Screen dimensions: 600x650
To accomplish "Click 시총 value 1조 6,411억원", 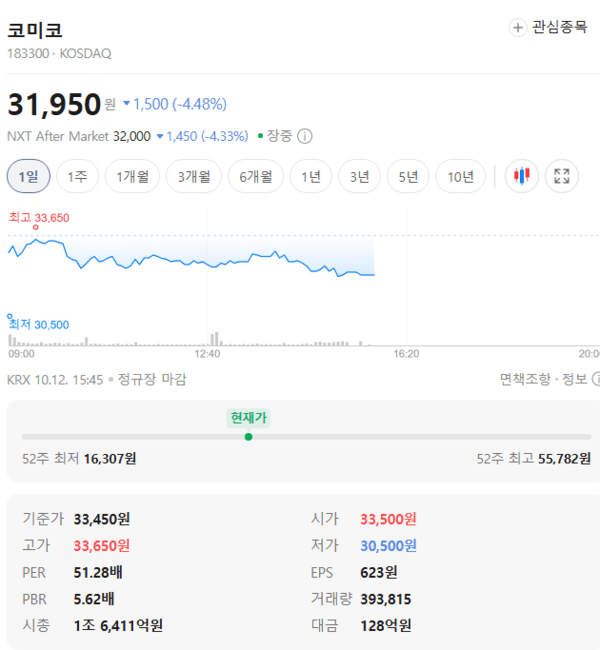I will pyautogui.click(x=118, y=626).
